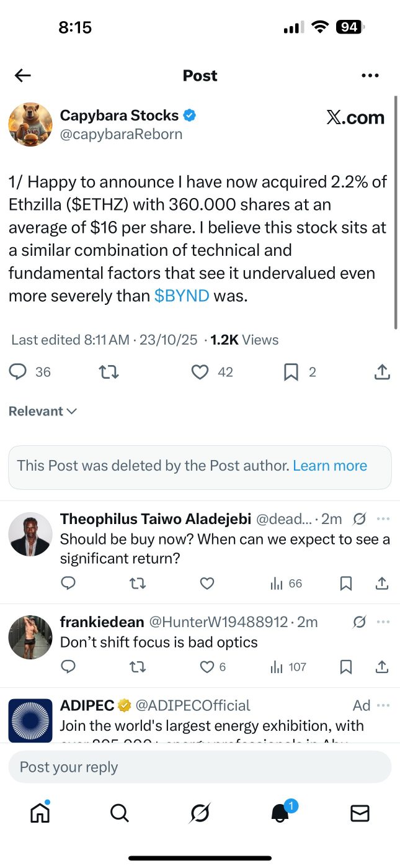The image size is (400, 868).
Task: Open the three-dot post options menu
Action: point(370,76)
